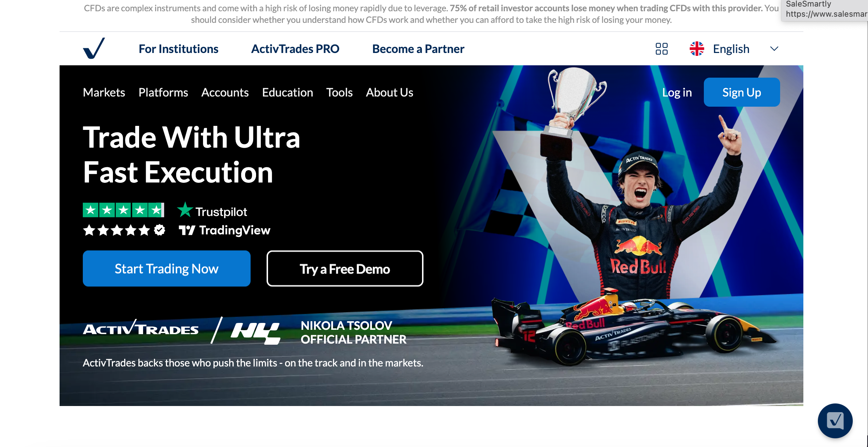Open the four-square apps grid icon
Viewport: 868px width, 447px height.
(661, 49)
